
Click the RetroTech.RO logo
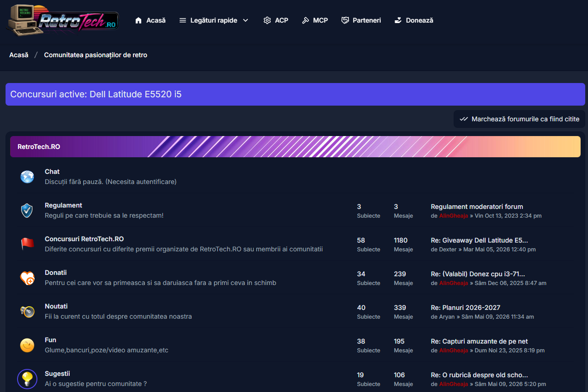(x=62, y=20)
